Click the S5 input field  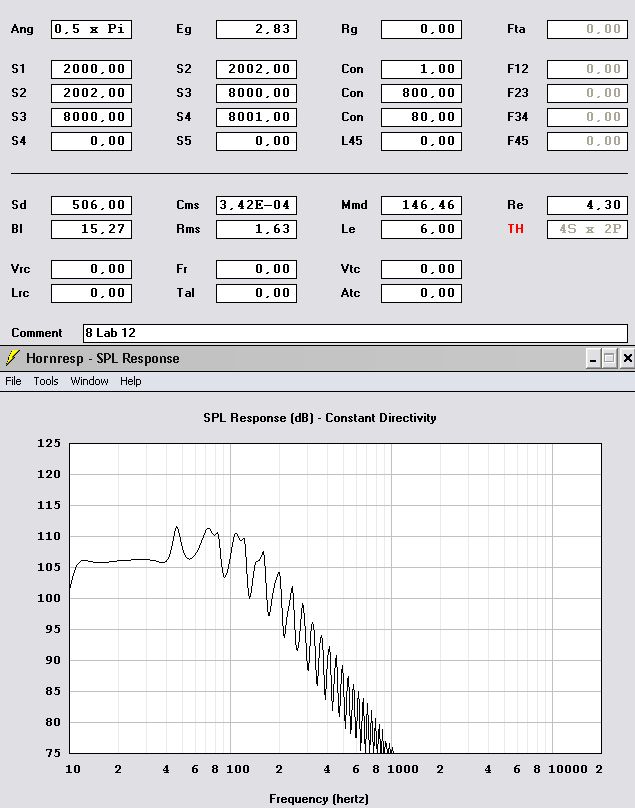tap(256, 141)
